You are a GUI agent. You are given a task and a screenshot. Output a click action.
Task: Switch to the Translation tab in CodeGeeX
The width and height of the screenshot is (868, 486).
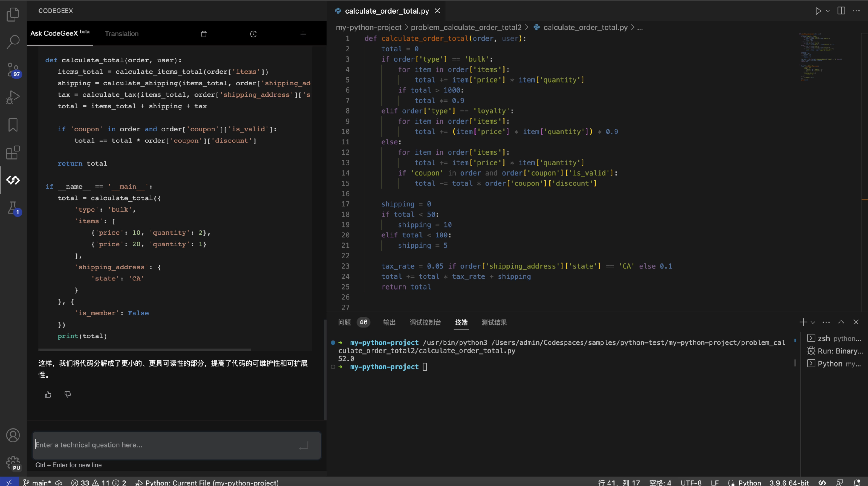(x=121, y=33)
